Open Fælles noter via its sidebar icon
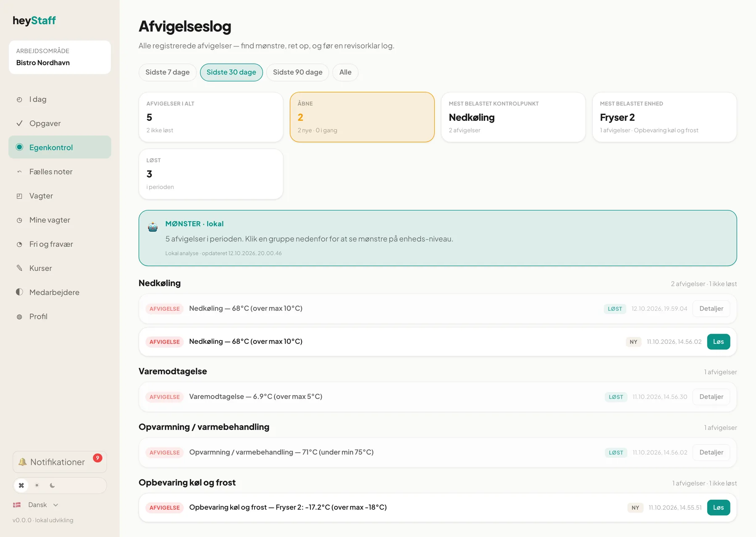The height and width of the screenshot is (537, 756). point(19,172)
